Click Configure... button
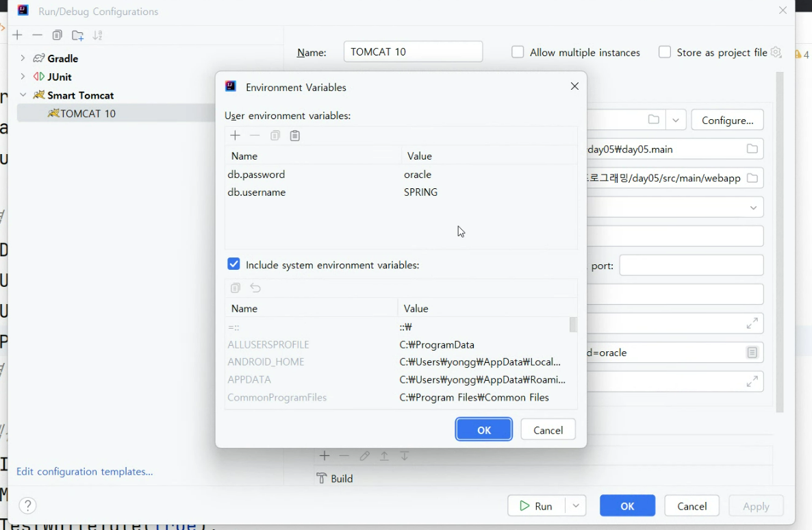This screenshot has width=812, height=530. pos(727,121)
